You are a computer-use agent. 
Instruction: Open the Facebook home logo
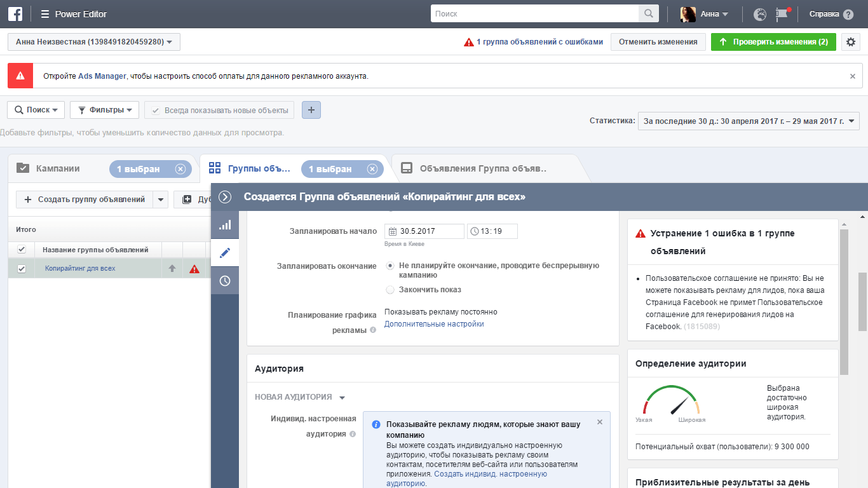pyautogui.click(x=15, y=14)
